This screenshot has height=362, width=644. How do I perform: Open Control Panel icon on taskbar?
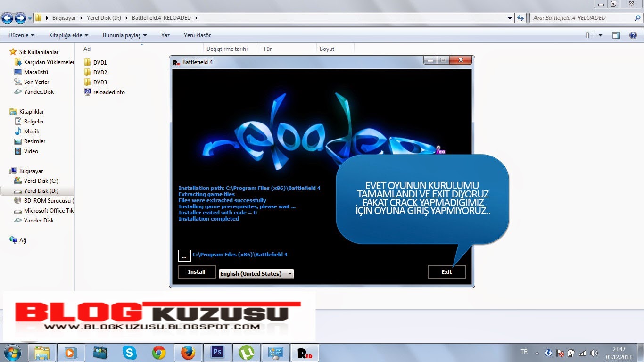tap(276, 353)
